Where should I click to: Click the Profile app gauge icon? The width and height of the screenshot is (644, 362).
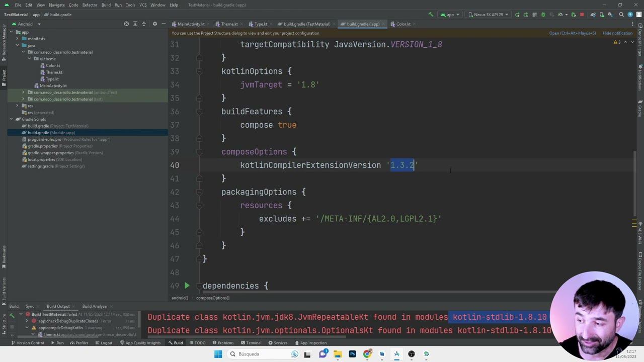click(560, 15)
